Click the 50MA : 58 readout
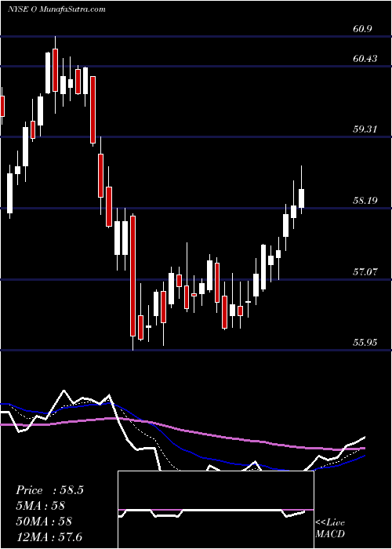This screenshot has width=392, height=549. (44, 521)
